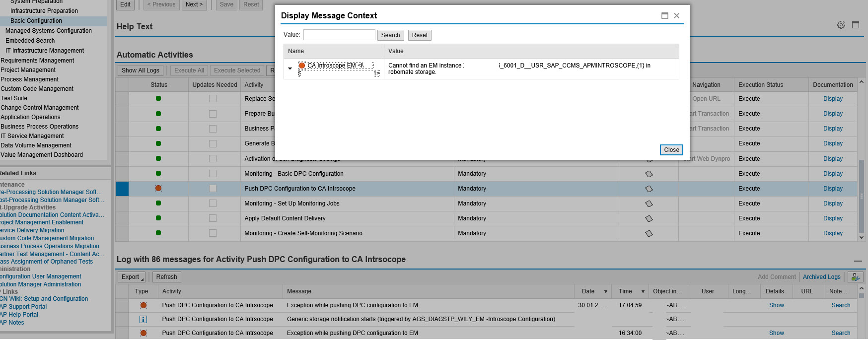Click the Value input field in the dialog
This screenshot has height=340, width=868.
click(x=339, y=35)
